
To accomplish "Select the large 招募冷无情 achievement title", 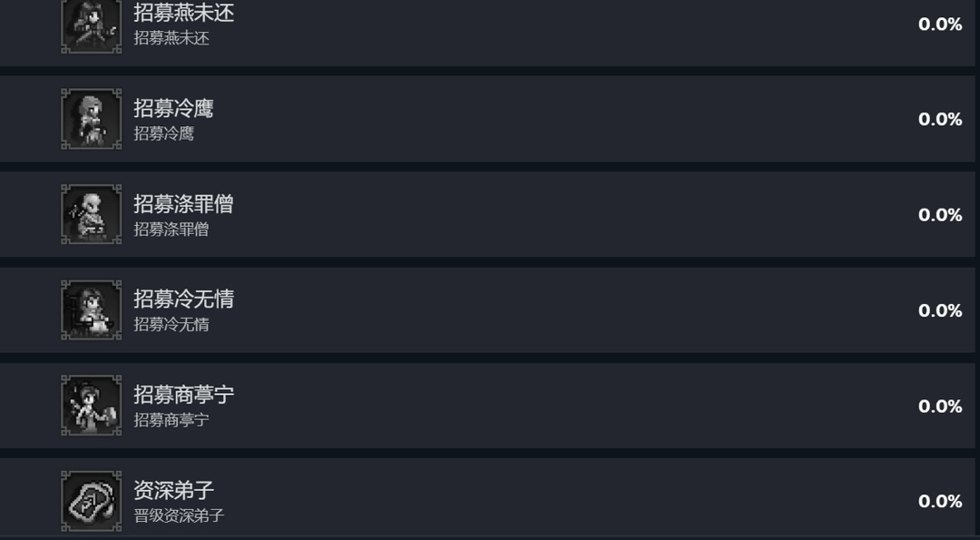I will (183, 299).
